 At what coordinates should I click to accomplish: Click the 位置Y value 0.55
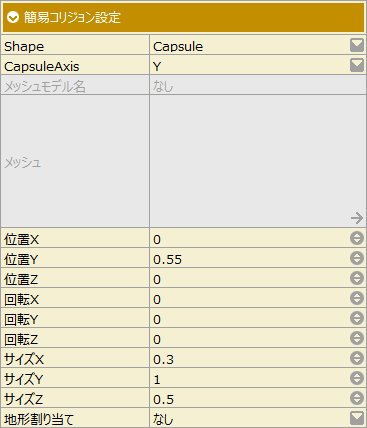pyautogui.click(x=167, y=260)
